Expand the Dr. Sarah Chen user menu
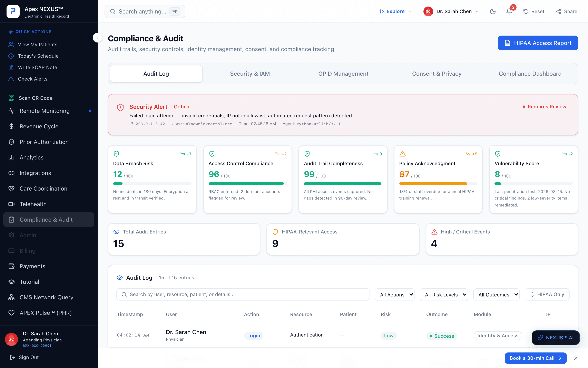Screen dimensions: 588x368 coord(451,11)
